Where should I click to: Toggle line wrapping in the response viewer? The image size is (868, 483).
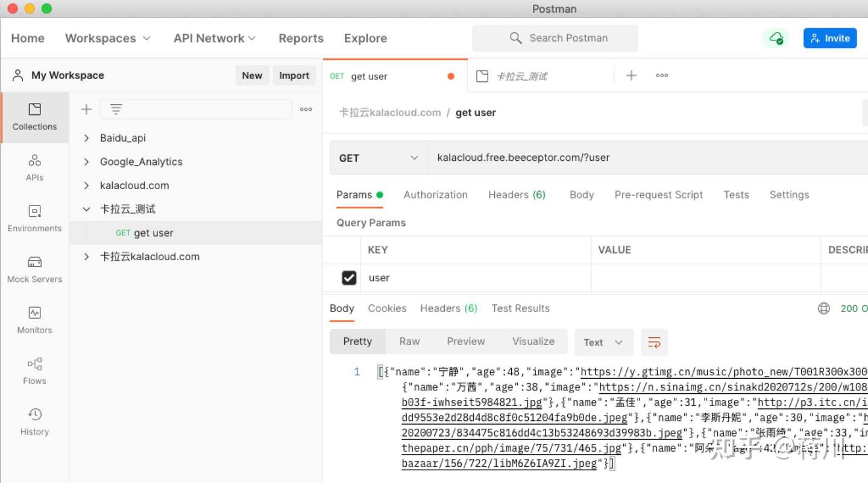(x=654, y=342)
